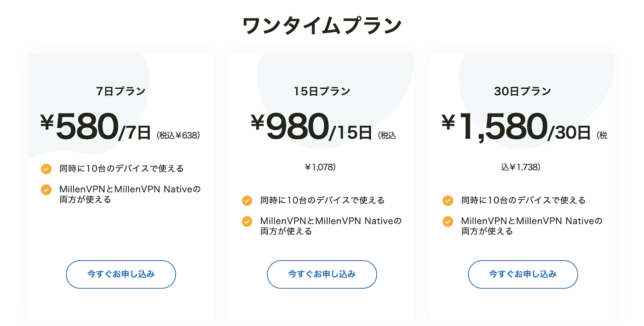The width and height of the screenshot is (644, 326).
Task: Click the 15日プラン title
Action: pyautogui.click(x=322, y=91)
